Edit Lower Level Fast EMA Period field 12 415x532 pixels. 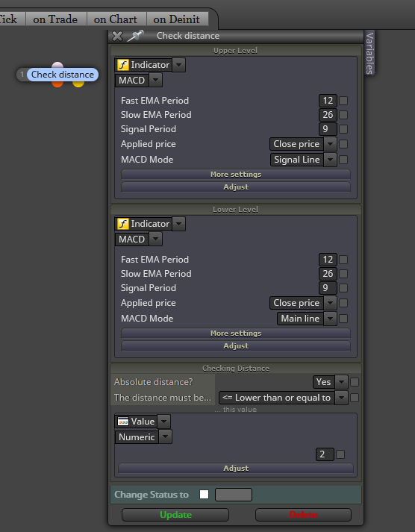click(x=328, y=260)
